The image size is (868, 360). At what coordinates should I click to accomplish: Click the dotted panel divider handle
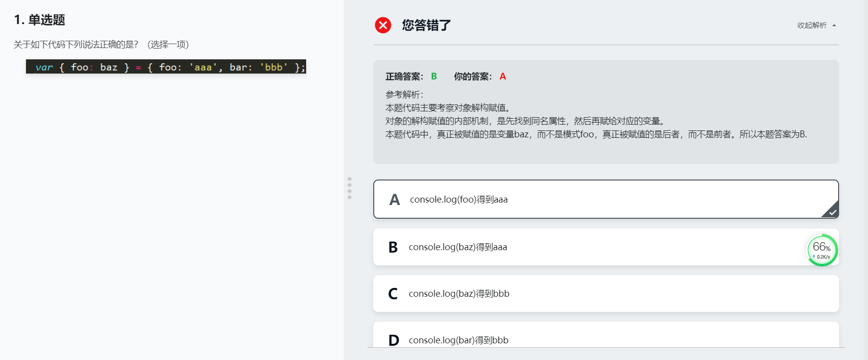[x=349, y=188]
